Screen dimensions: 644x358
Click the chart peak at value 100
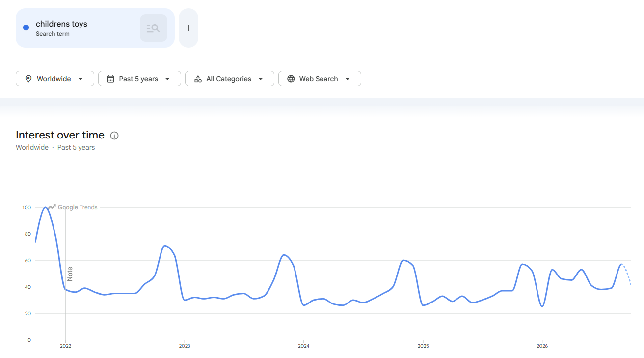[x=46, y=207]
